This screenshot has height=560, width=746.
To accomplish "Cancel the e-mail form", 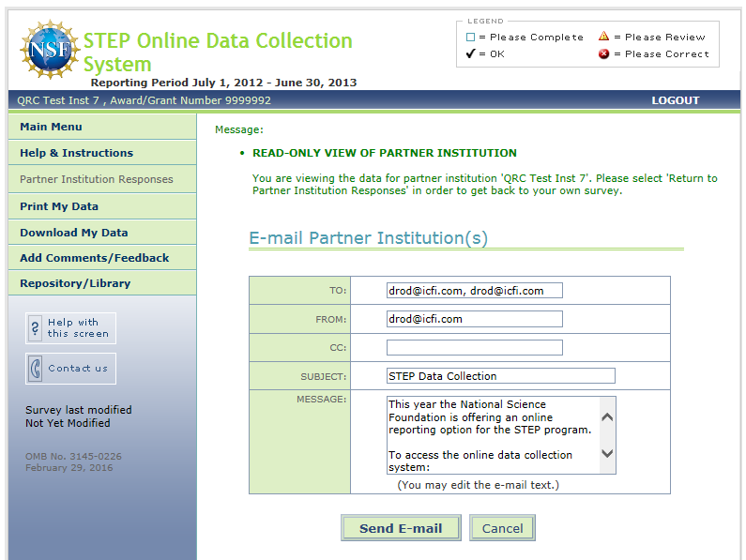I will 502,528.
